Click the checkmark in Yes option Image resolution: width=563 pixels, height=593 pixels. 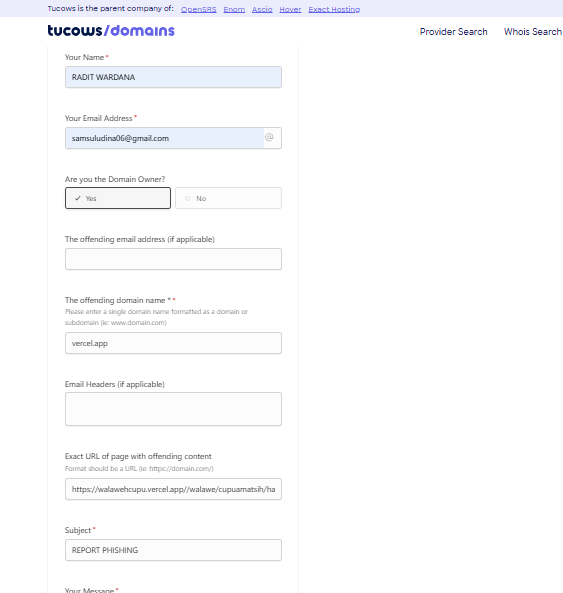(78, 198)
